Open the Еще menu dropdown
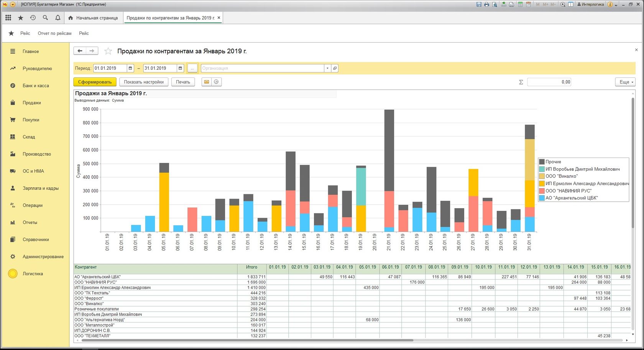Image resolution: width=644 pixels, height=350 pixels. [x=625, y=82]
